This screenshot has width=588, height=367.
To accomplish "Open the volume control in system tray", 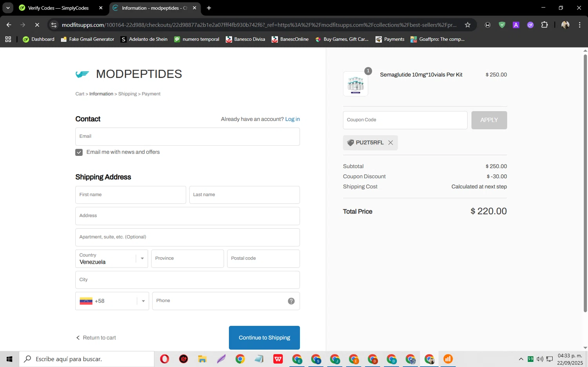I will click(x=540, y=359).
